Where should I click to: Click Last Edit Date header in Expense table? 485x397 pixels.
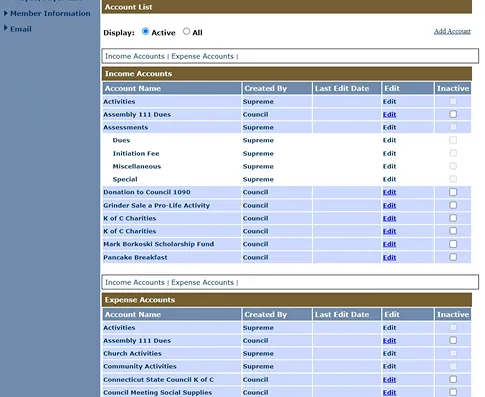(x=347, y=314)
